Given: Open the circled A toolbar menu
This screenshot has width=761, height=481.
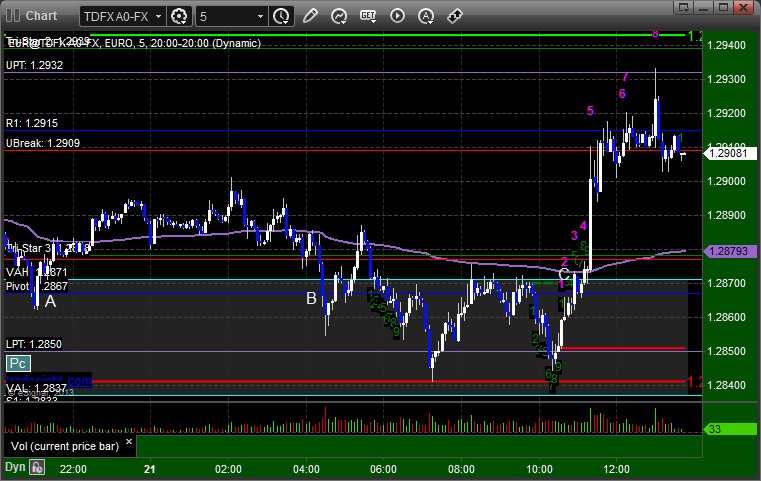Looking at the screenshot, I should 426,16.
